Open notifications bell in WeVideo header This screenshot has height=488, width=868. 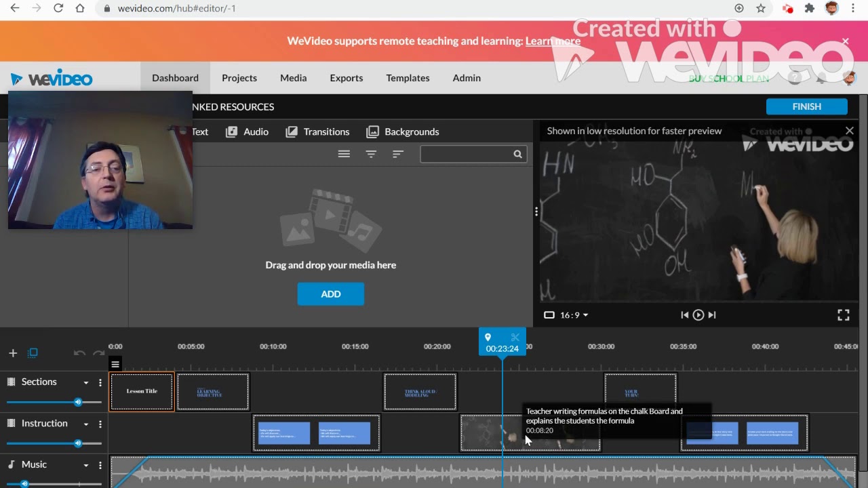[x=821, y=78]
